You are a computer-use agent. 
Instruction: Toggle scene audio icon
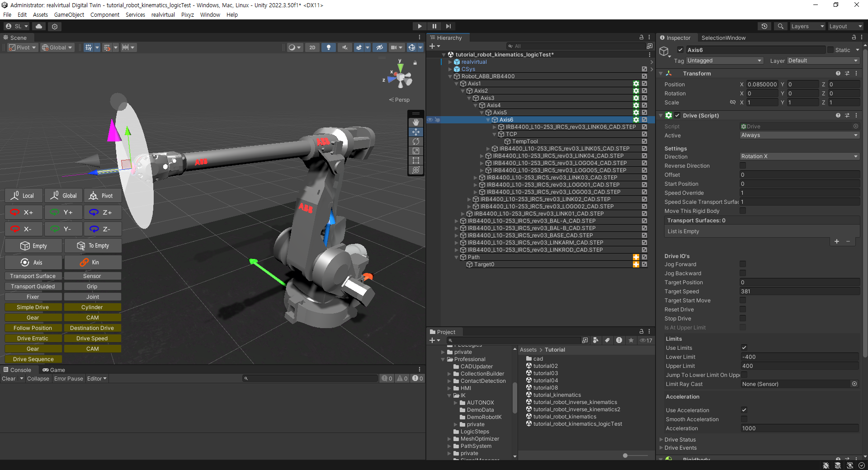345,47
